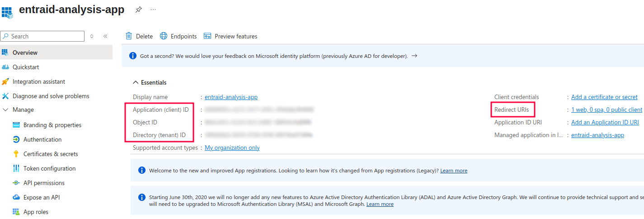
Task: Select Overview in the left menu
Action: click(x=25, y=52)
